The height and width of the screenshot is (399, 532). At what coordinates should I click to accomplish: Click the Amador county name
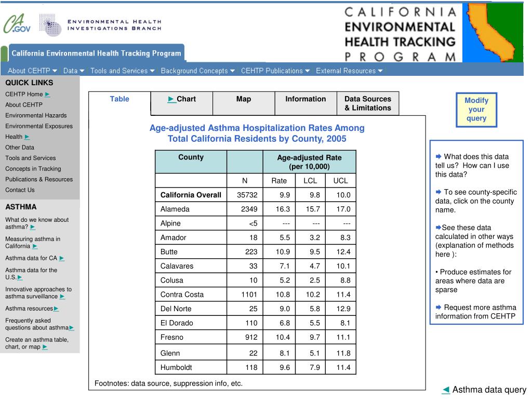tap(174, 238)
